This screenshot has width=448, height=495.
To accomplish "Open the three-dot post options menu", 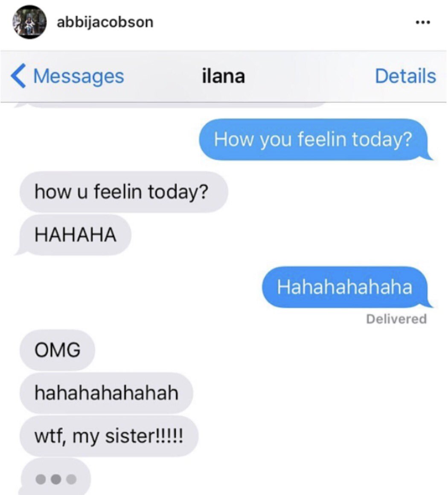I will [423, 22].
